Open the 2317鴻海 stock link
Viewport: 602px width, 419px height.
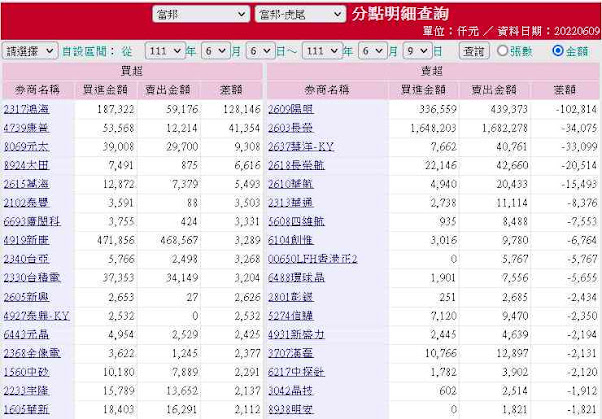(26, 109)
